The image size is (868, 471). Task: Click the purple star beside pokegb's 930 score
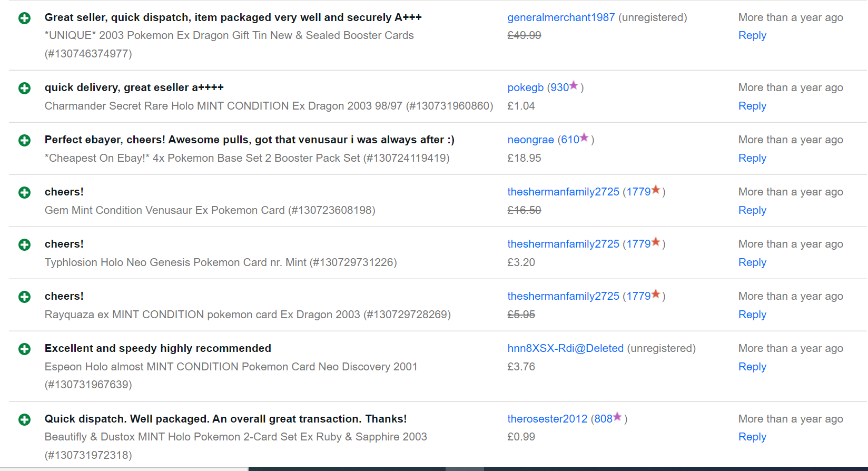pos(574,85)
